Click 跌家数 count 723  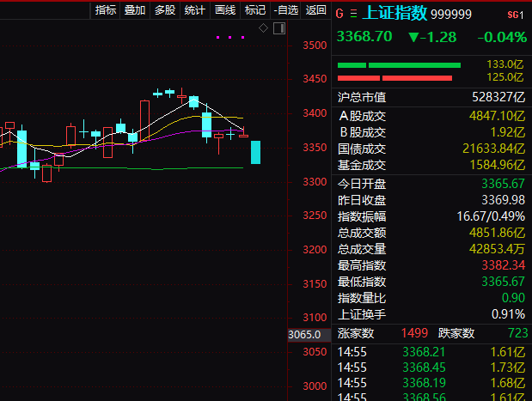[x=517, y=333]
